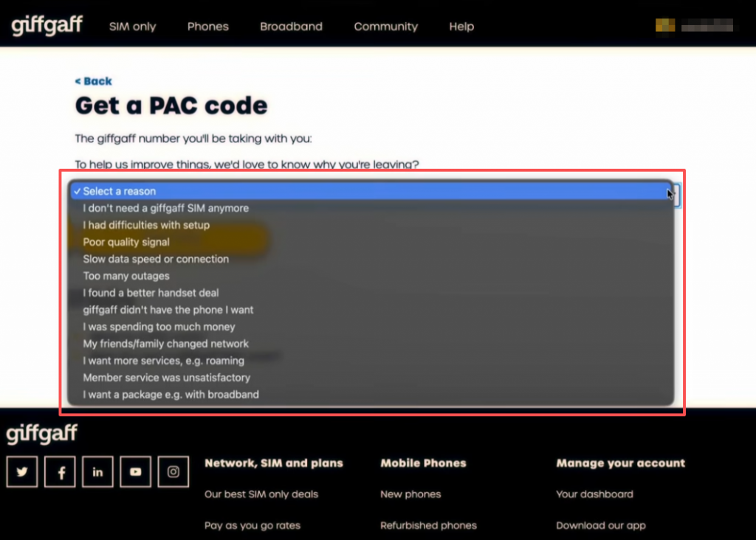The image size is (756, 540).
Task: Click the 'Mobile Phones' footer heading
Action: click(x=423, y=463)
